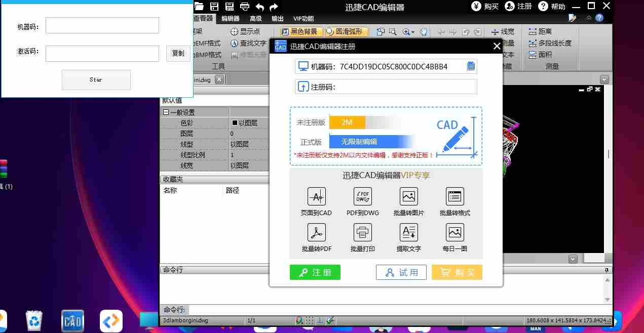Click the 距离 distance measure tool
The image size is (644, 333).
(x=541, y=31)
